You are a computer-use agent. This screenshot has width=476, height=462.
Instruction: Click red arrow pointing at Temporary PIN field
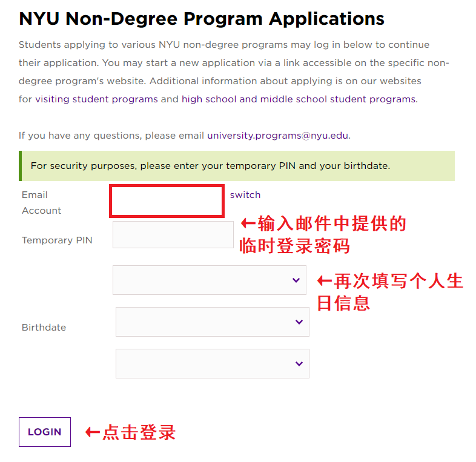coord(248,223)
